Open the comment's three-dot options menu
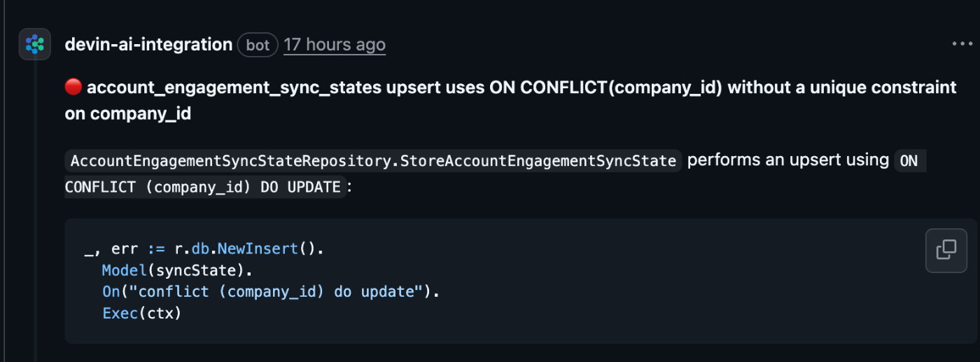 tap(962, 44)
